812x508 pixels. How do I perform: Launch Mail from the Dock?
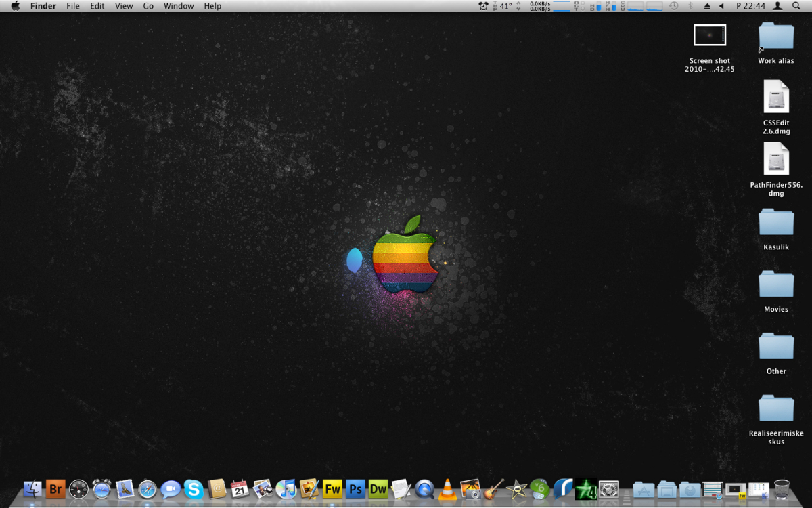pyautogui.click(x=125, y=488)
